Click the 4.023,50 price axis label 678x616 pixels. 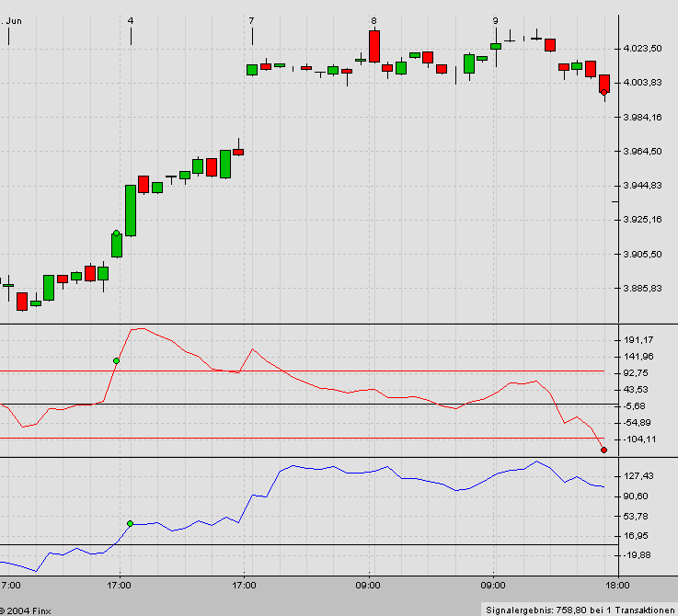pos(644,49)
